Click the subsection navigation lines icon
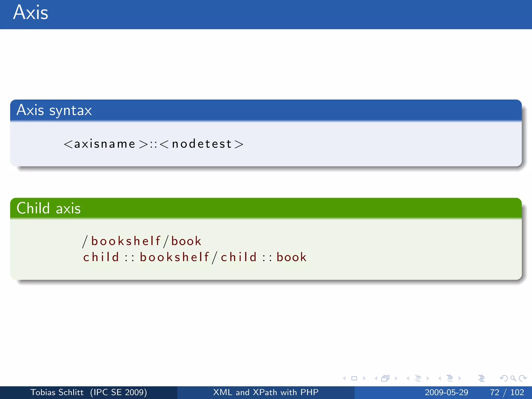The width and height of the screenshot is (532, 399). point(418,378)
